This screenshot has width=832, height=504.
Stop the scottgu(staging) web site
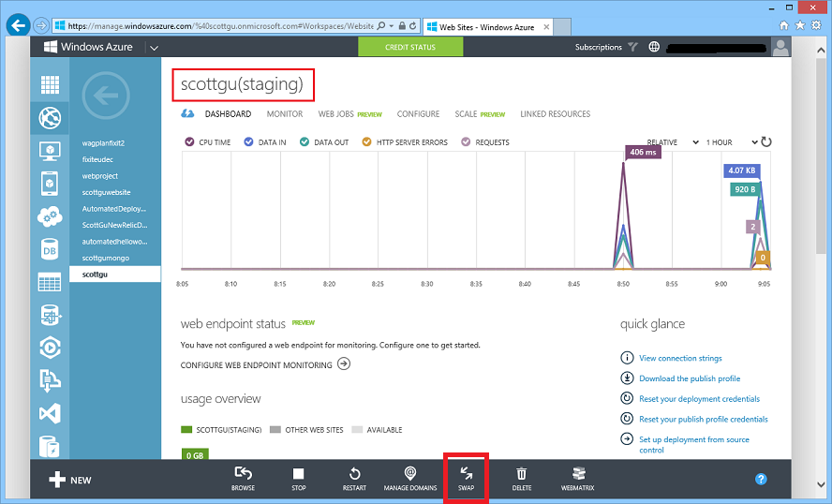[298, 474]
